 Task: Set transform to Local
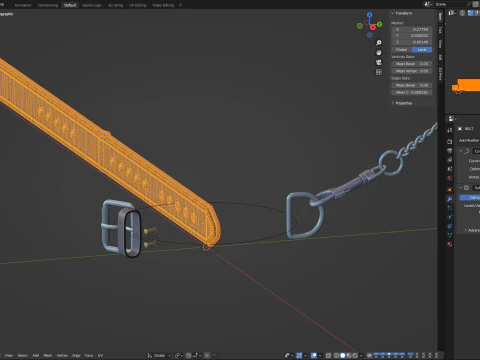click(x=422, y=49)
